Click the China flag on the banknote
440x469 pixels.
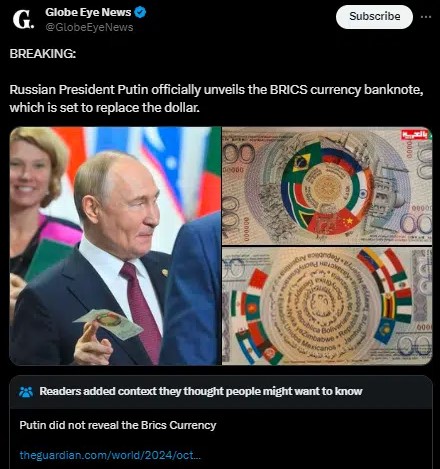click(345, 222)
